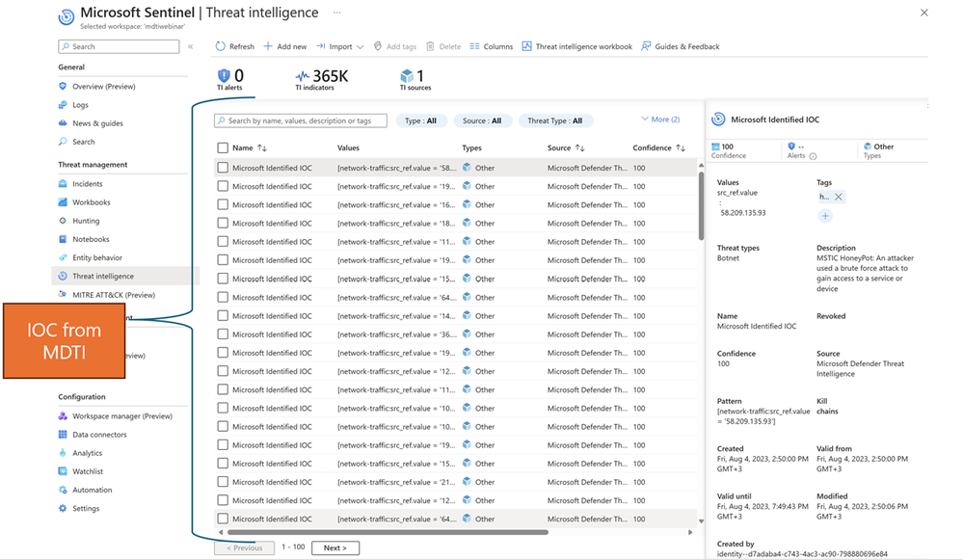963x560 pixels.
Task: Open Columns settings
Action: 492,46
